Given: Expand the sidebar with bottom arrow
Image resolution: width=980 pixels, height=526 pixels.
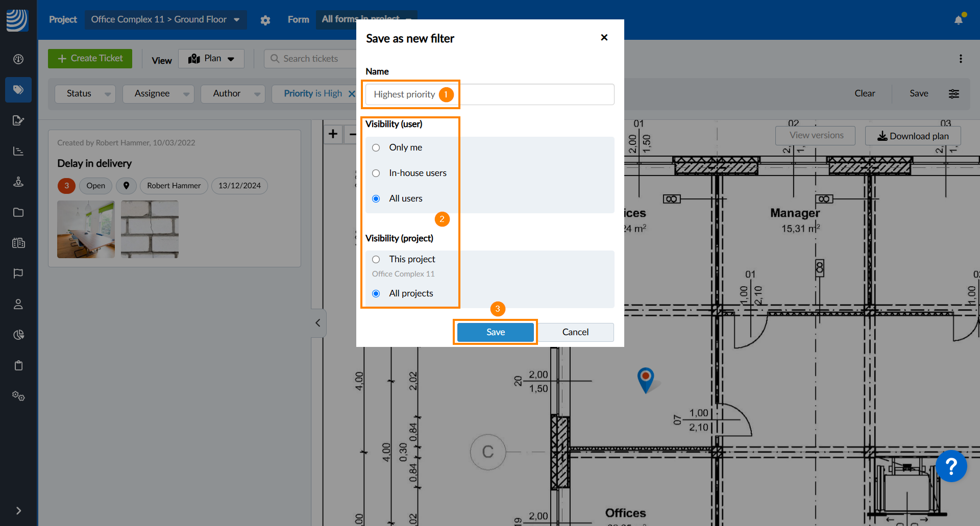Looking at the screenshot, I should pos(18,511).
